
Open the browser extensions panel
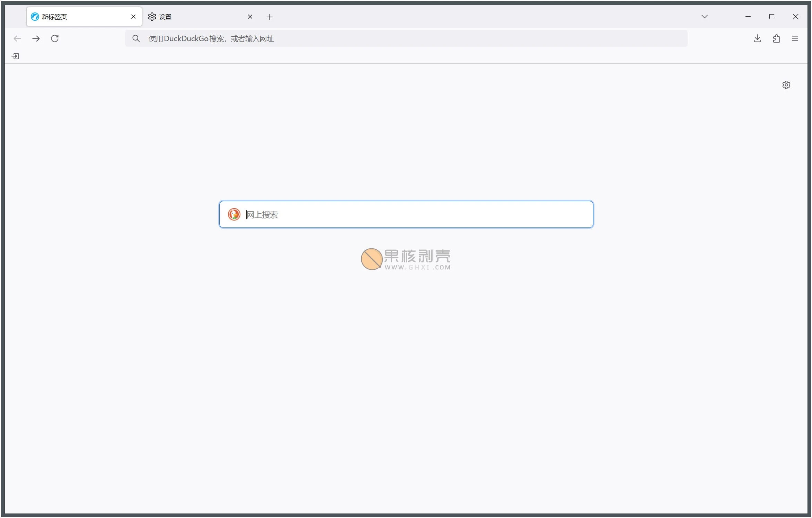tap(776, 38)
